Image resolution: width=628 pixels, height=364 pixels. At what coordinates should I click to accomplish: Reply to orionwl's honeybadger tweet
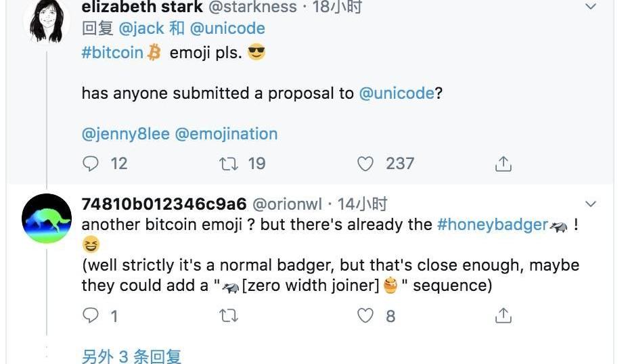coord(91,316)
